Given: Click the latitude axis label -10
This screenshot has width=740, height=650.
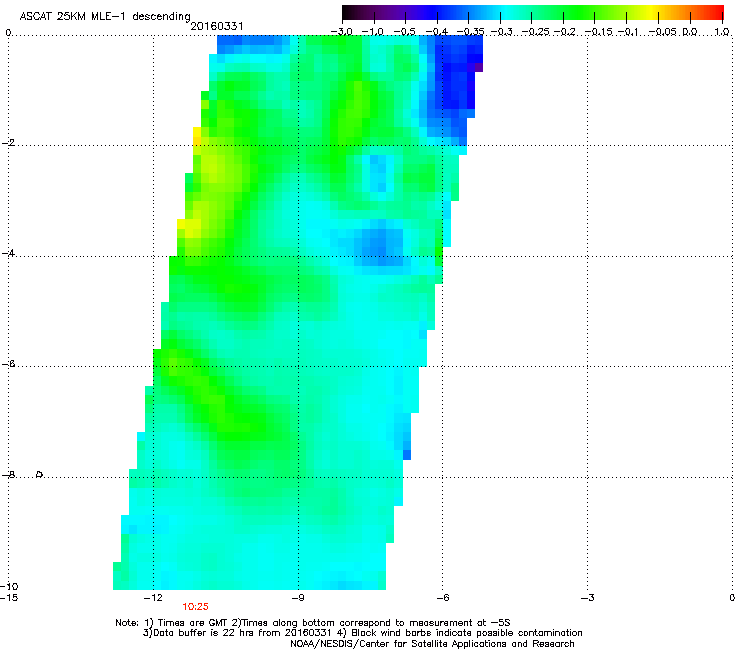Looking at the screenshot, I should [x=9, y=586].
